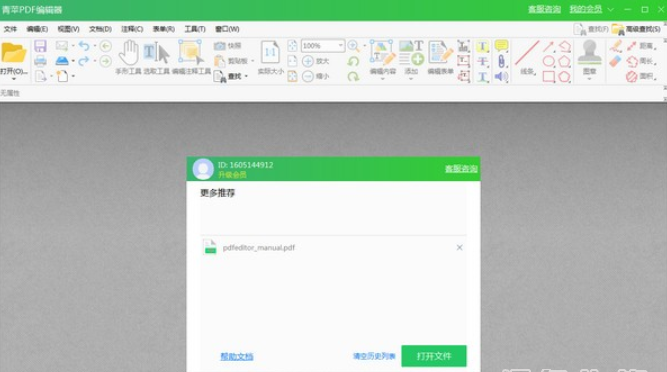Expand the 100% zoom level dropdown
This screenshot has width=667, height=372.
pyautogui.click(x=340, y=45)
